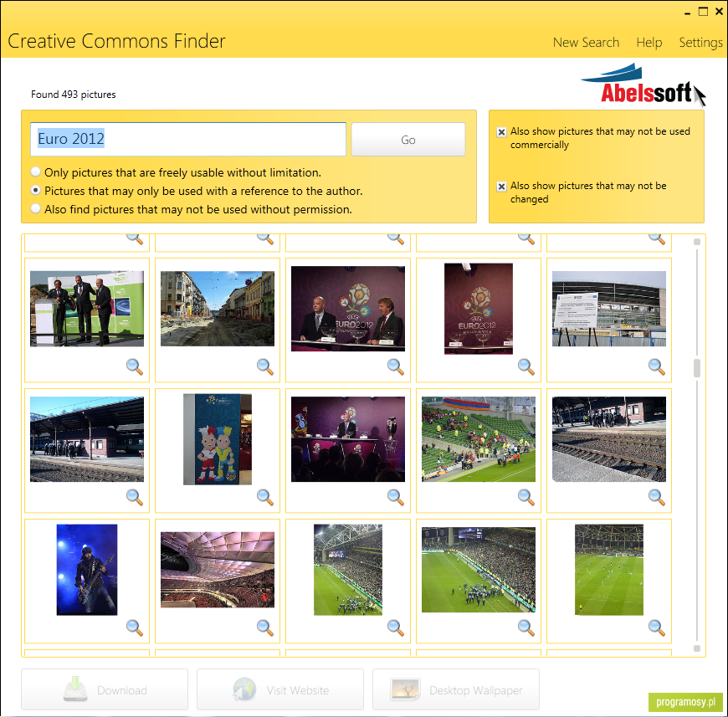
Task: Click the search field containing 'Euro 2012'
Action: pos(188,139)
